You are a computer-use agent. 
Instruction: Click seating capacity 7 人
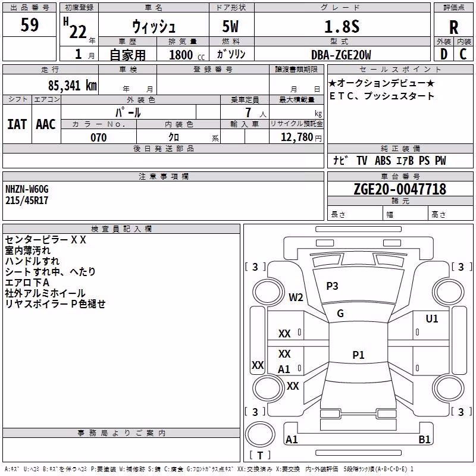[255, 113]
